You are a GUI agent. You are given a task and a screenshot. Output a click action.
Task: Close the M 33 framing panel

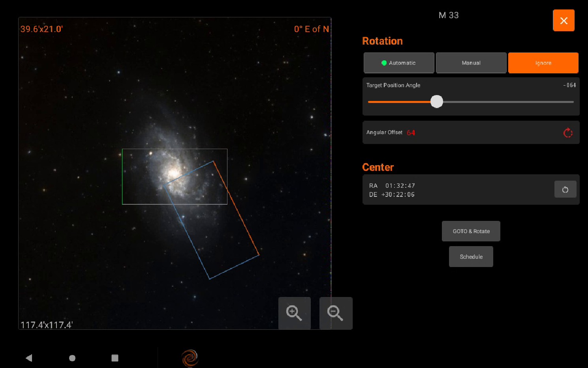tap(564, 21)
